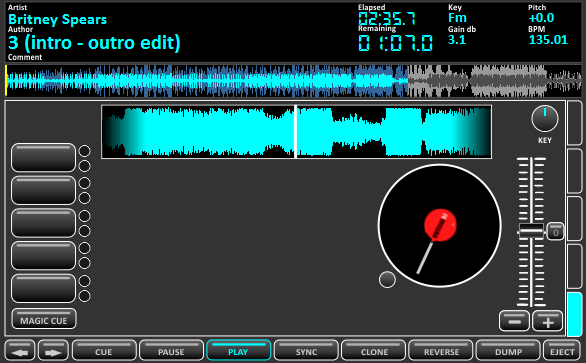Click the PLAY button
Screen dimensions: 586x363
(238, 350)
